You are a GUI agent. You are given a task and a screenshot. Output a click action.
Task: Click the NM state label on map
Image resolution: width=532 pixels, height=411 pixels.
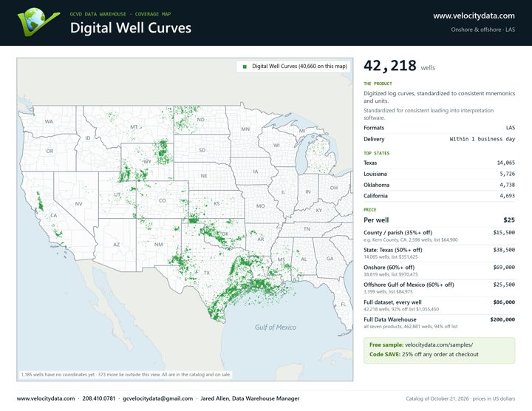158,245
